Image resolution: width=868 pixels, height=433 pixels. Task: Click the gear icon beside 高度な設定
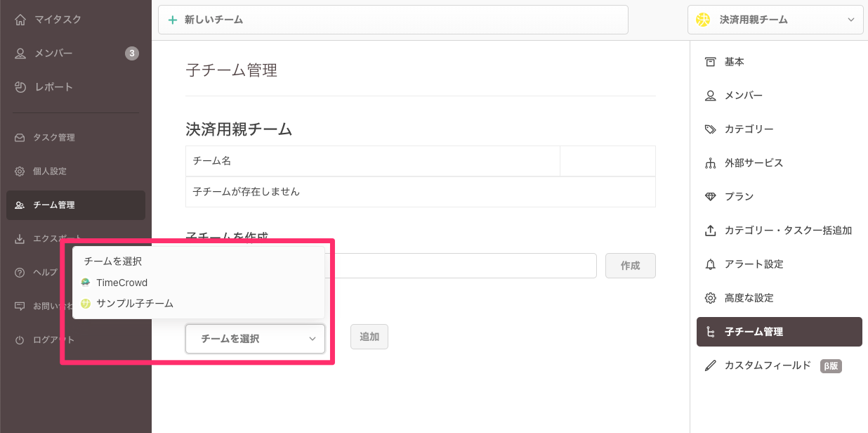coord(710,298)
